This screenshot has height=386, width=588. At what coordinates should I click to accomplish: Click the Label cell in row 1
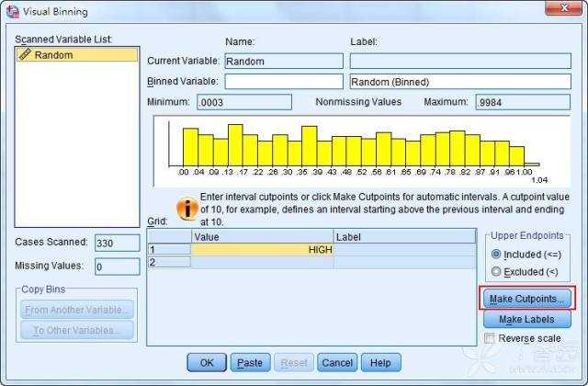click(404, 249)
